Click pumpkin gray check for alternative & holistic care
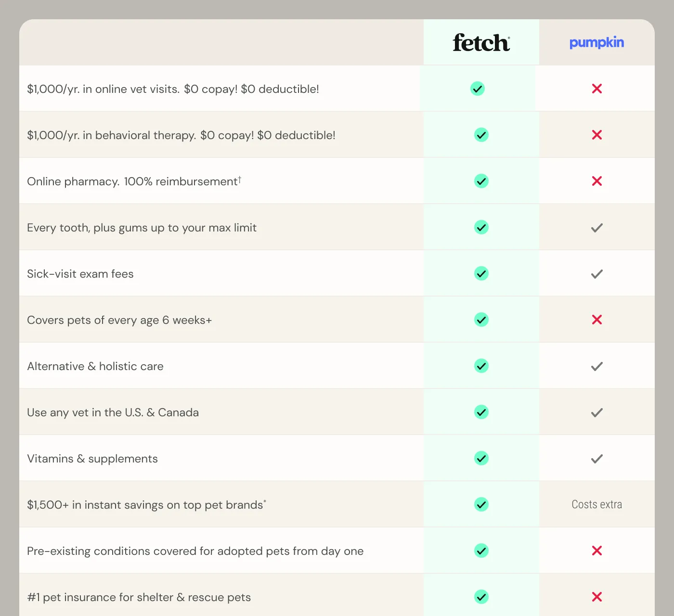674x616 pixels. pyautogui.click(x=597, y=366)
